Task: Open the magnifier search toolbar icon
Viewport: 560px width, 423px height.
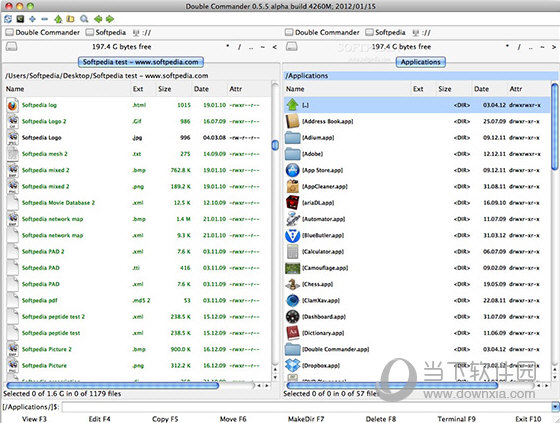Action: coord(84,19)
